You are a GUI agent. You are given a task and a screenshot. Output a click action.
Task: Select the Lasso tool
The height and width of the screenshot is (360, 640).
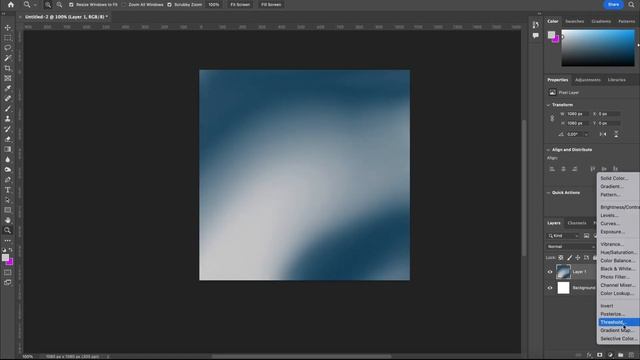(8, 48)
